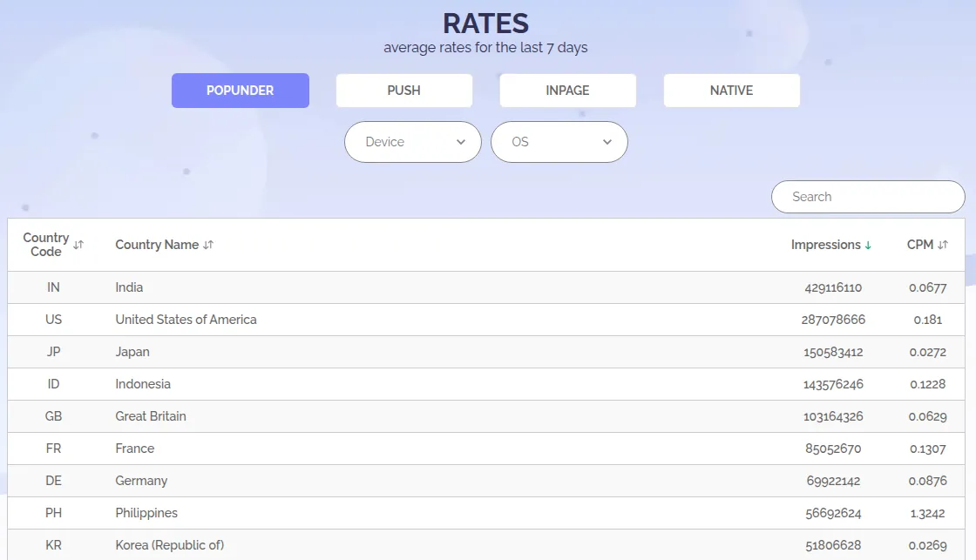The width and height of the screenshot is (976, 560).
Task: Open the Device dropdown
Action: tap(413, 142)
